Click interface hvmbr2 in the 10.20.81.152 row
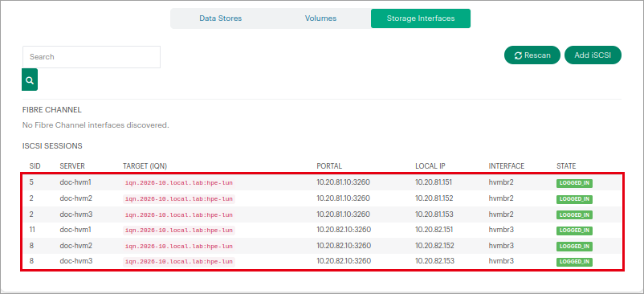The width and height of the screenshot is (644, 294). [x=501, y=198]
